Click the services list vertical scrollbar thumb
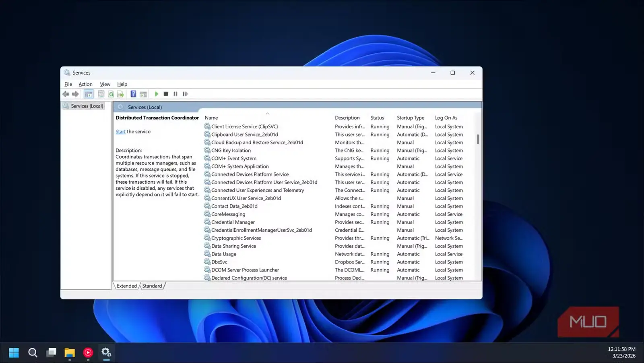 pyautogui.click(x=478, y=139)
